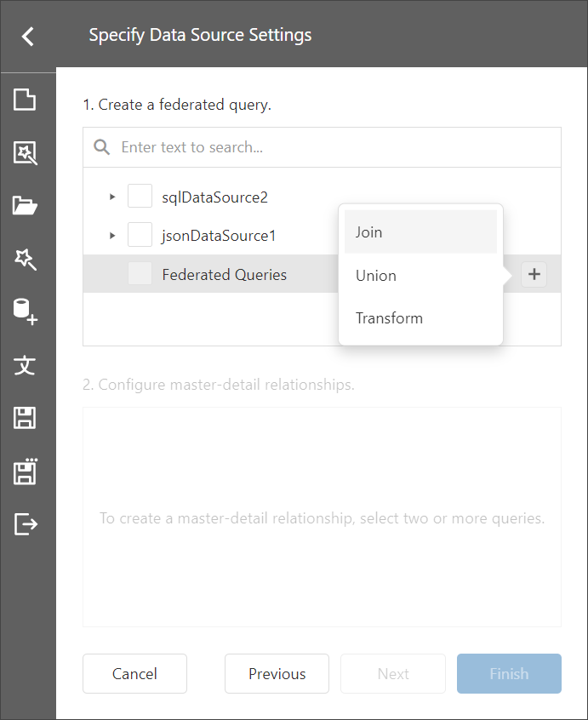
Task: Open the Localization icon in sidebar
Action: 26,365
